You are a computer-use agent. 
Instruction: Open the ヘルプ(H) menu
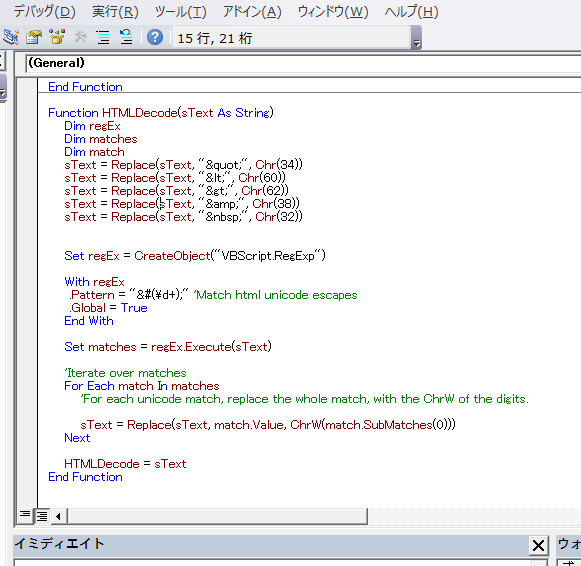[x=411, y=12]
